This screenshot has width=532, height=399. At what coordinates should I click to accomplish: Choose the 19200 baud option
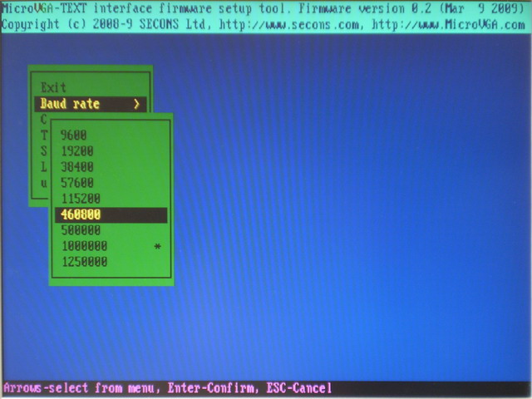77,151
